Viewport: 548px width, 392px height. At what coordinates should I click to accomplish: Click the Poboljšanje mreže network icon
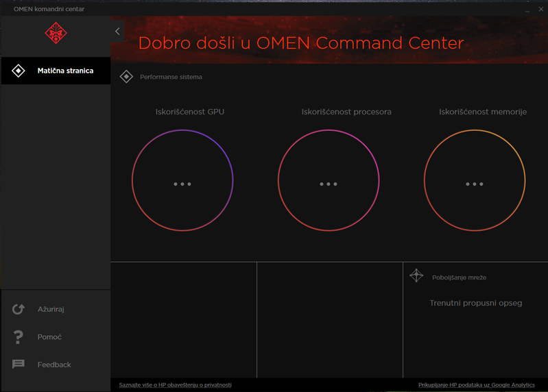coord(416,275)
